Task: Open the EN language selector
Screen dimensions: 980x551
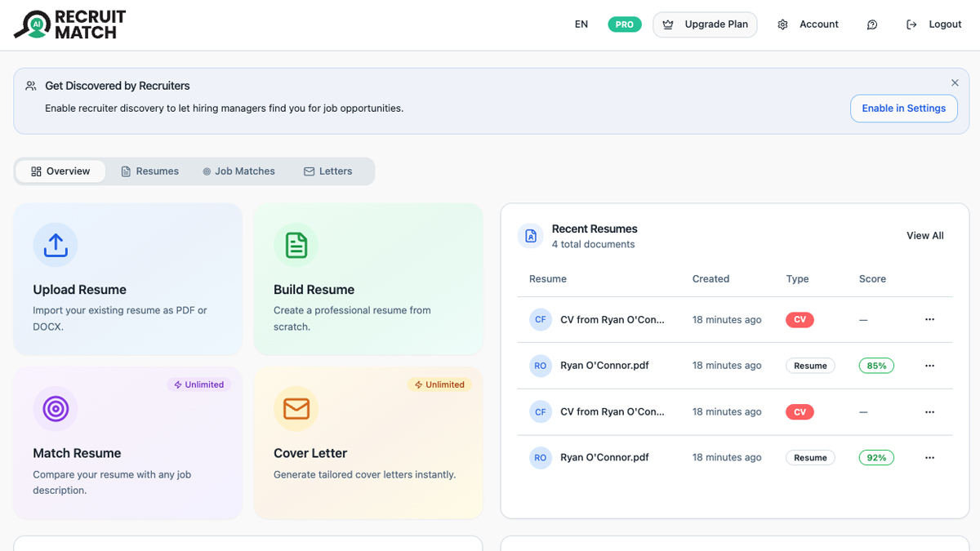Action: pos(581,24)
